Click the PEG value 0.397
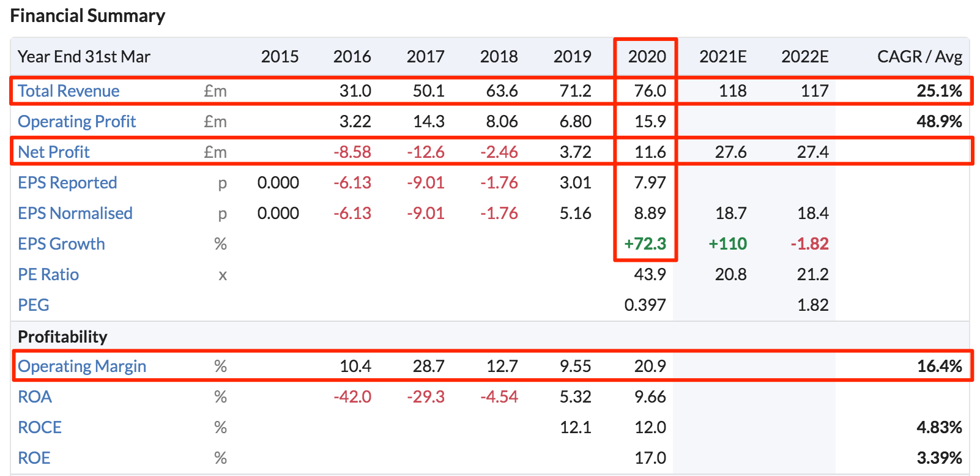The image size is (980, 476). 645,305
